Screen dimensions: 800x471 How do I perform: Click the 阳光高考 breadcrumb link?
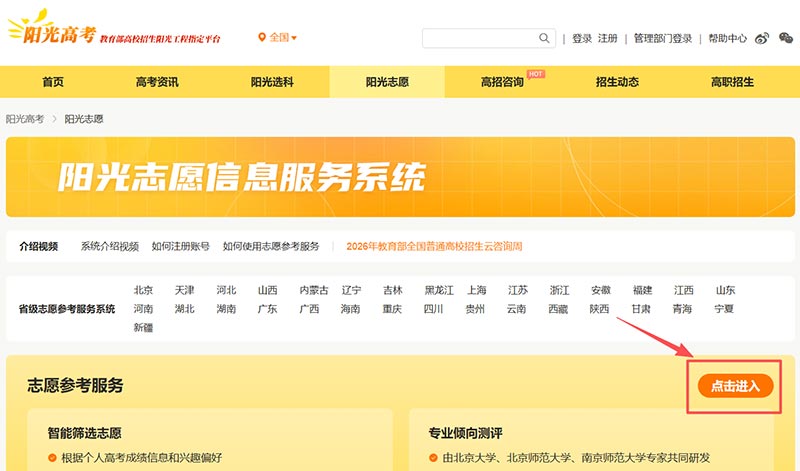[25, 119]
